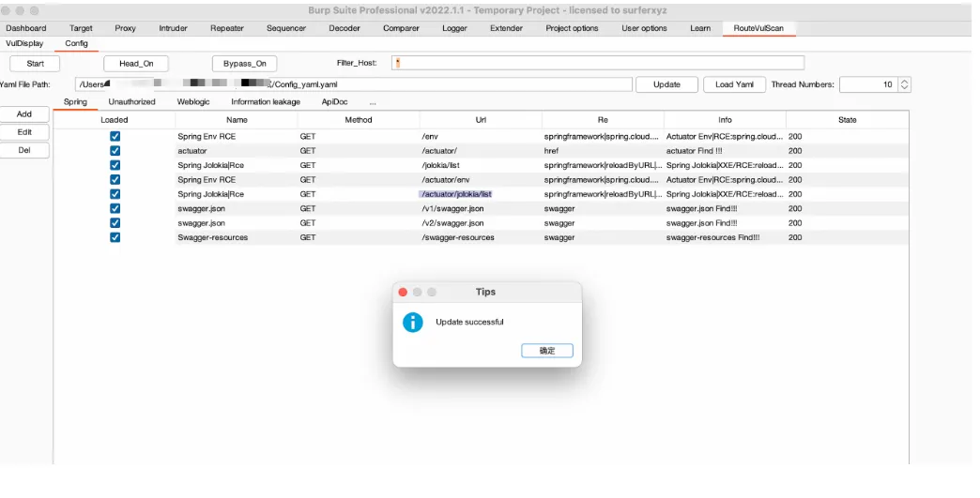Viewport: 980px width, 498px height.
Task: Confirm the Update successful dialog
Action: click(x=547, y=351)
